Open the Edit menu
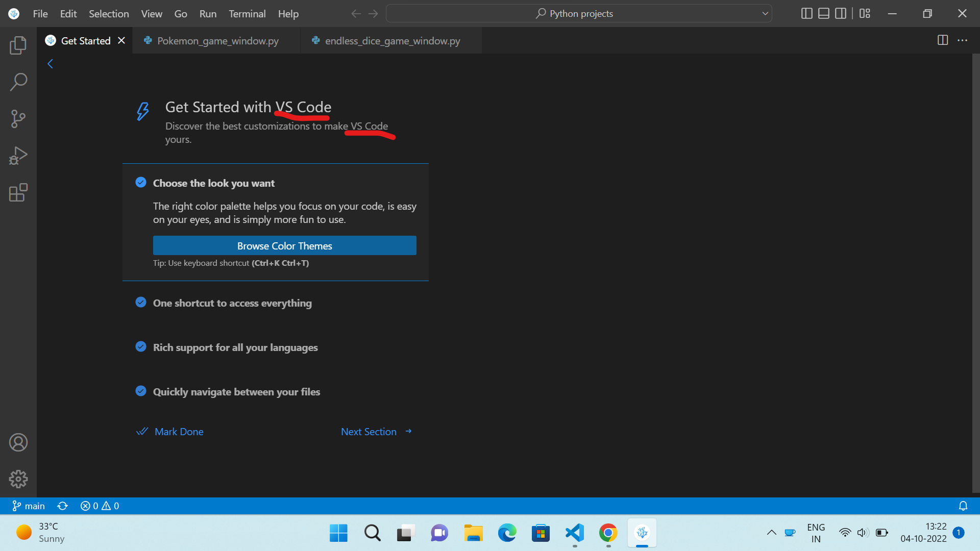This screenshot has width=980, height=551. click(68, 14)
